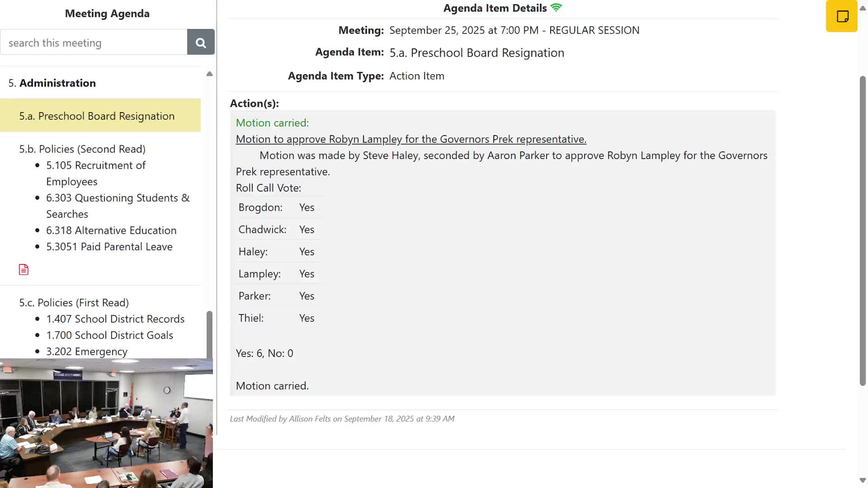Click page scrollbar up arrow
Image resolution: width=868 pixels, height=488 pixels.
pyautogui.click(x=863, y=8)
